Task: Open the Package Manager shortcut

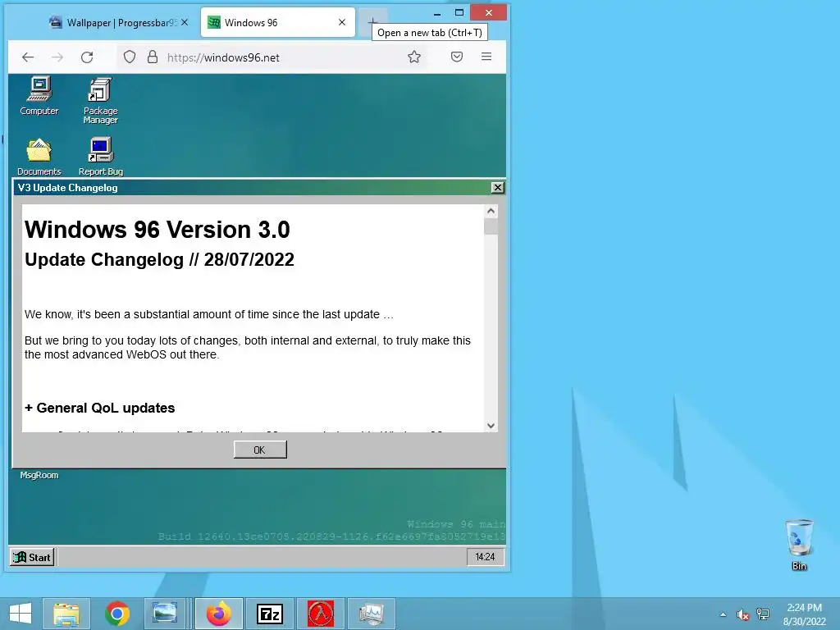Action: point(100,101)
